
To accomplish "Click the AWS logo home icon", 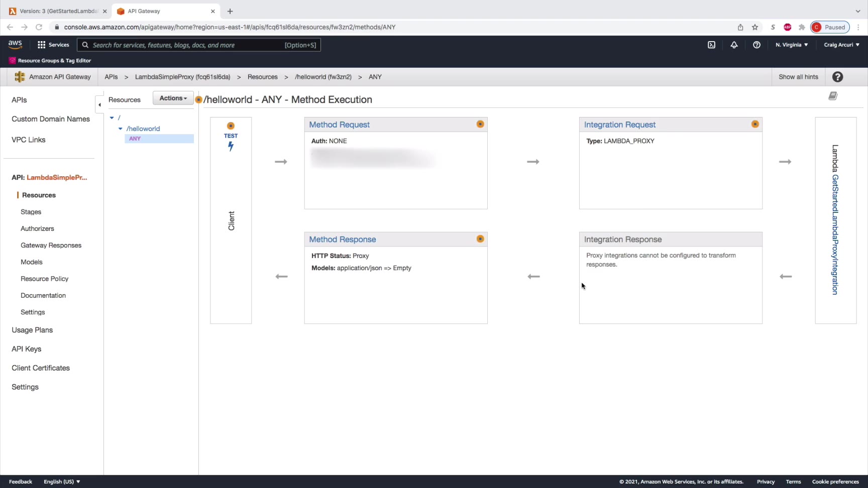I will (15, 45).
